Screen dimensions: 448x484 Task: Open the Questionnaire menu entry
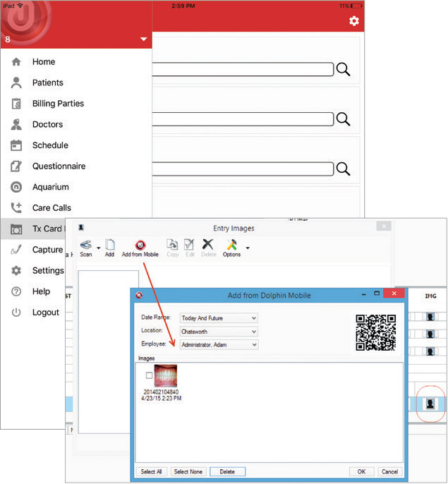click(x=59, y=166)
